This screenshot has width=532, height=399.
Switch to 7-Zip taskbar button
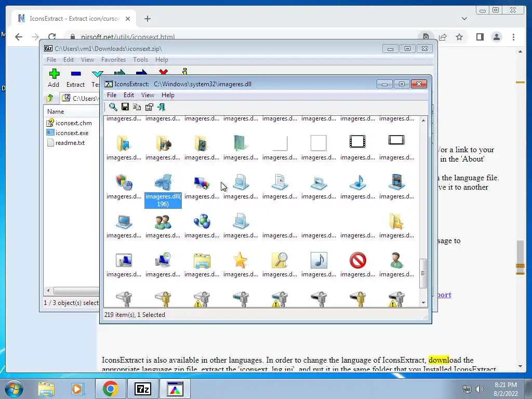(142, 389)
